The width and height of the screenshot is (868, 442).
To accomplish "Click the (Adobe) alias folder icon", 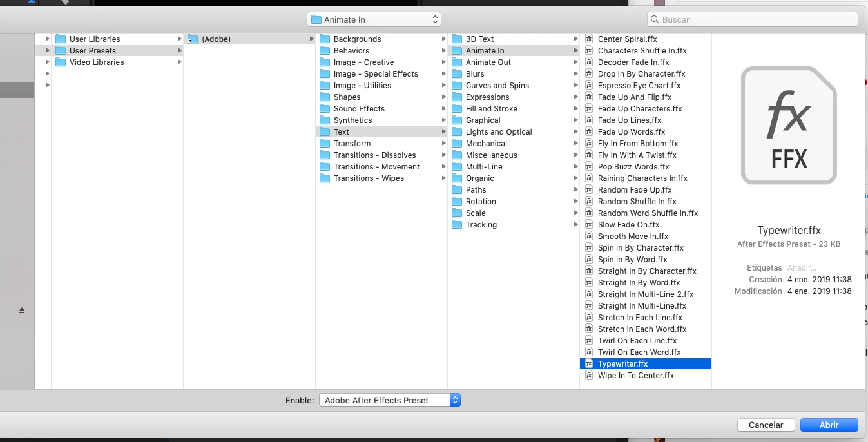I will pos(193,39).
